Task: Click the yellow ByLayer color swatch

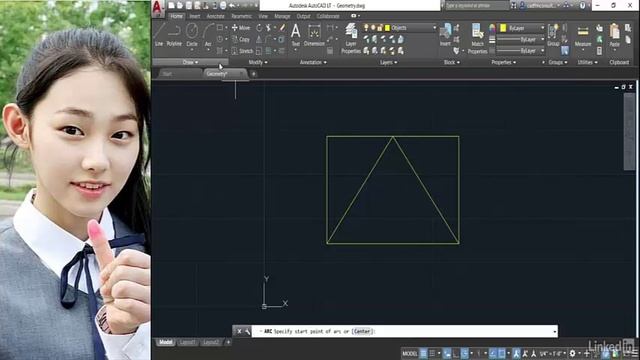Action: [503, 28]
